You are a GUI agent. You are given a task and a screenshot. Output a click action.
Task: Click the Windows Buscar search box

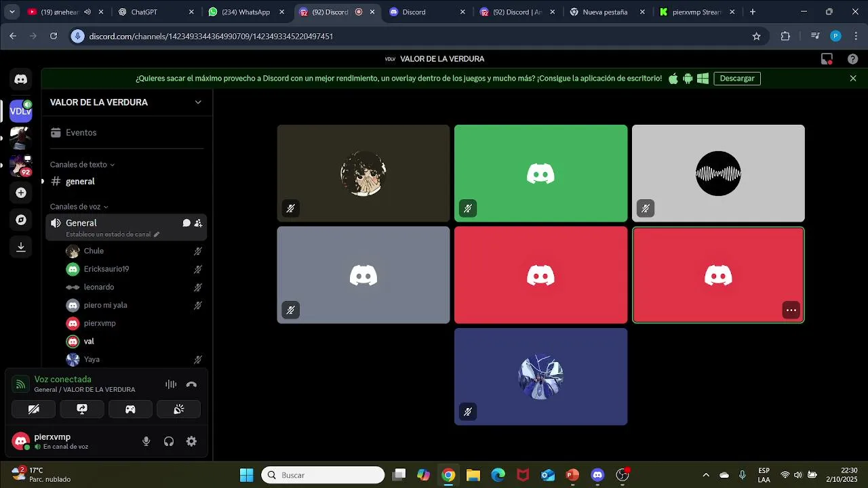point(323,475)
